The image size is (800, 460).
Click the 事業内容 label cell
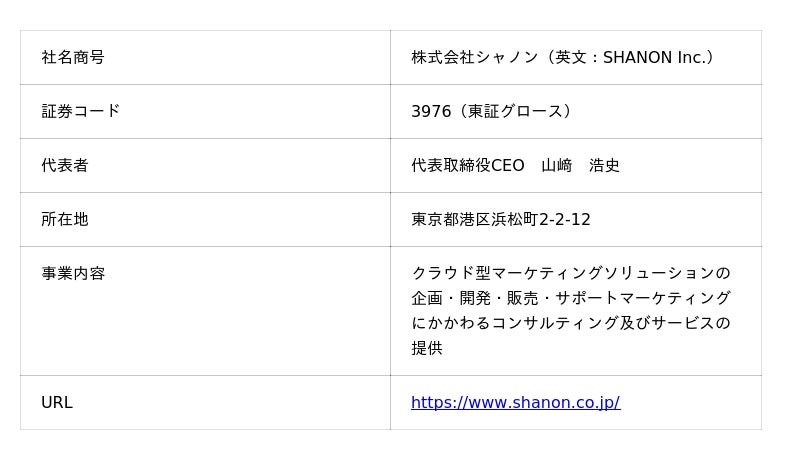73,274
